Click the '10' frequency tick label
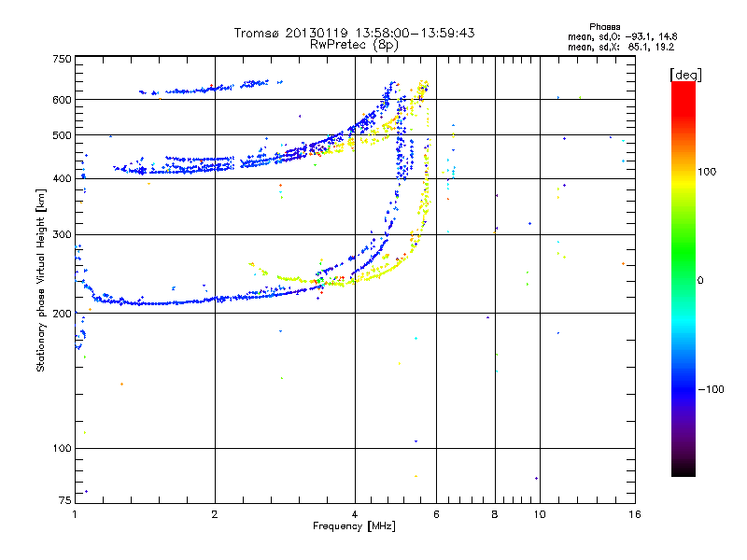The height and width of the screenshot is (560, 747). coord(540,514)
